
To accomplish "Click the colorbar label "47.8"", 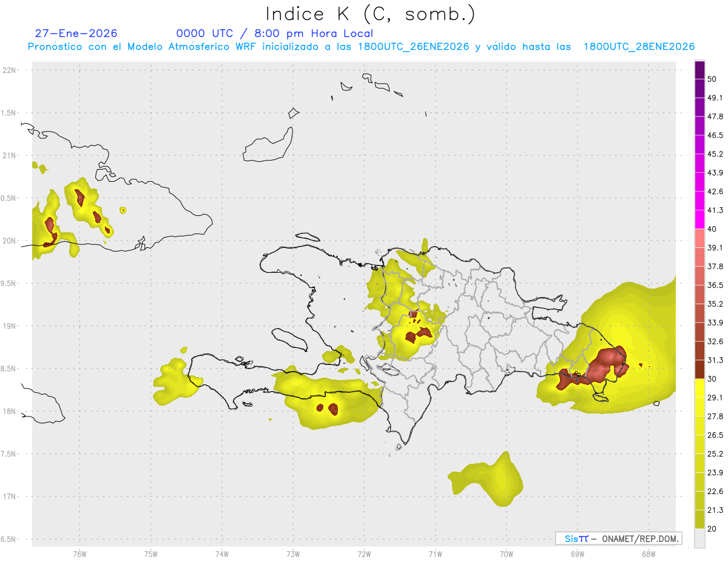I will coord(715,116).
